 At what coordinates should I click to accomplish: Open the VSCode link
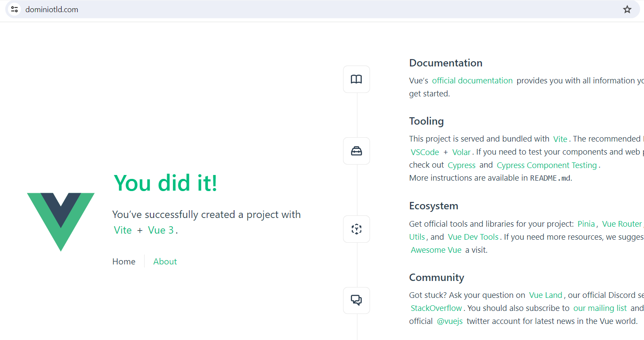(x=425, y=152)
